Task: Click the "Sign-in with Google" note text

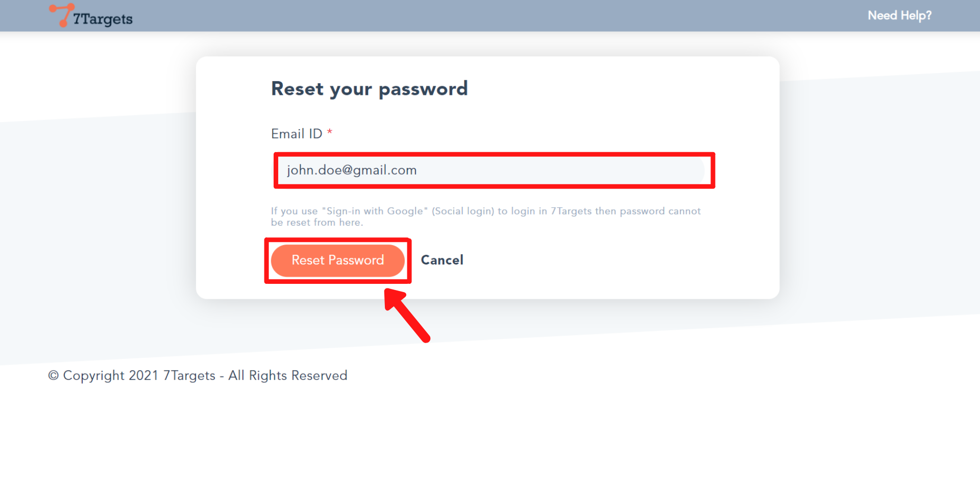Action: pyautogui.click(x=375, y=211)
